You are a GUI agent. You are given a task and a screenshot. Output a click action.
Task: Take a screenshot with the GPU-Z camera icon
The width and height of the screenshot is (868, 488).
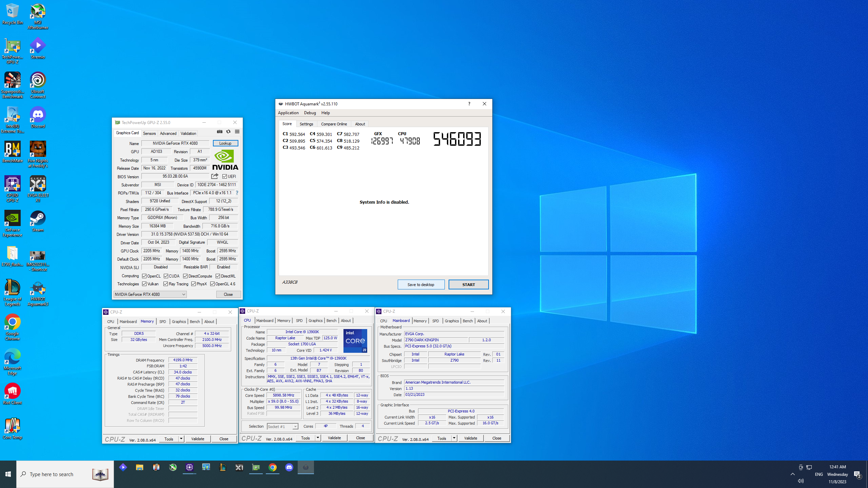pos(220,131)
